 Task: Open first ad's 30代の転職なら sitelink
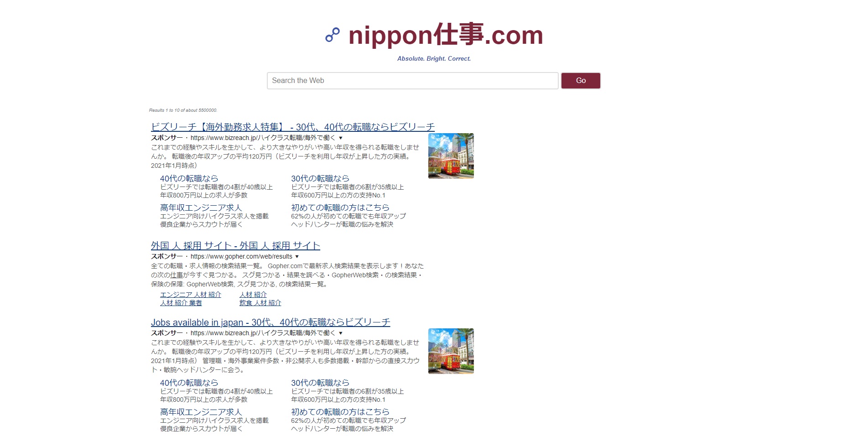point(320,178)
